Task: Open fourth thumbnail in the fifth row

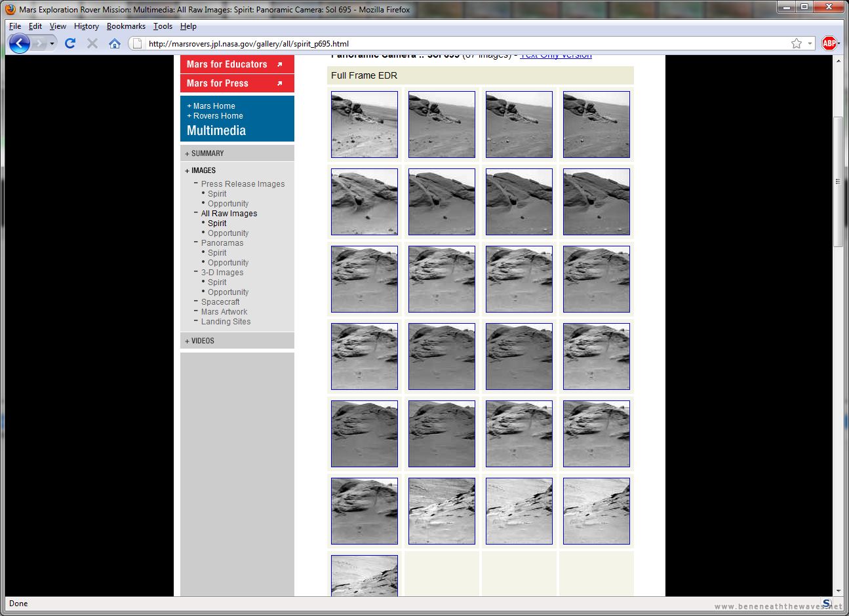Action: [597, 434]
